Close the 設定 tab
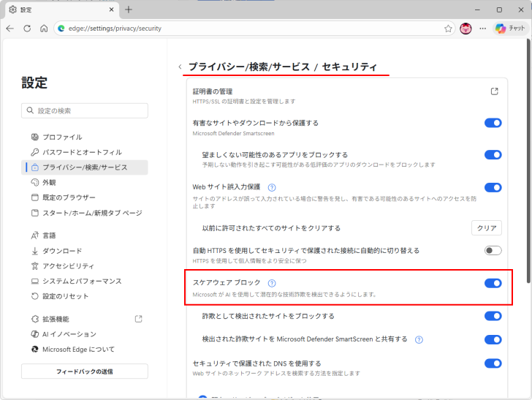The height and width of the screenshot is (400, 532). coord(111,10)
